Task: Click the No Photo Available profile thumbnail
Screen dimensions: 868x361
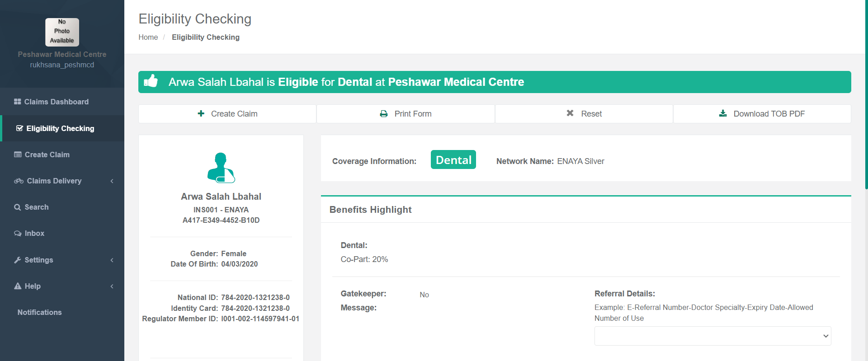Action: click(62, 32)
